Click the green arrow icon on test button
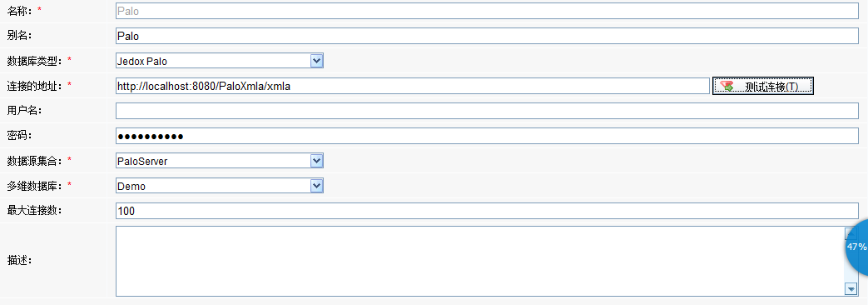This screenshot has height=305, width=868. click(727, 86)
